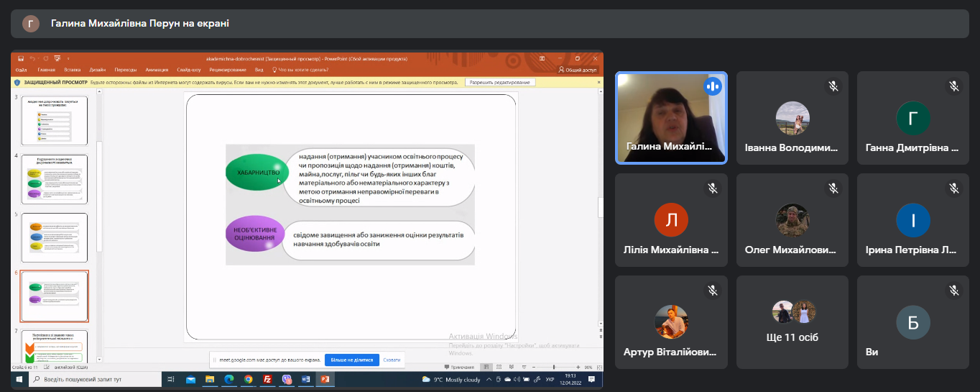Viewport: 980px width, 392px height.
Task: Click muted mic on Олег Михайлович tile
Action: pos(833,188)
